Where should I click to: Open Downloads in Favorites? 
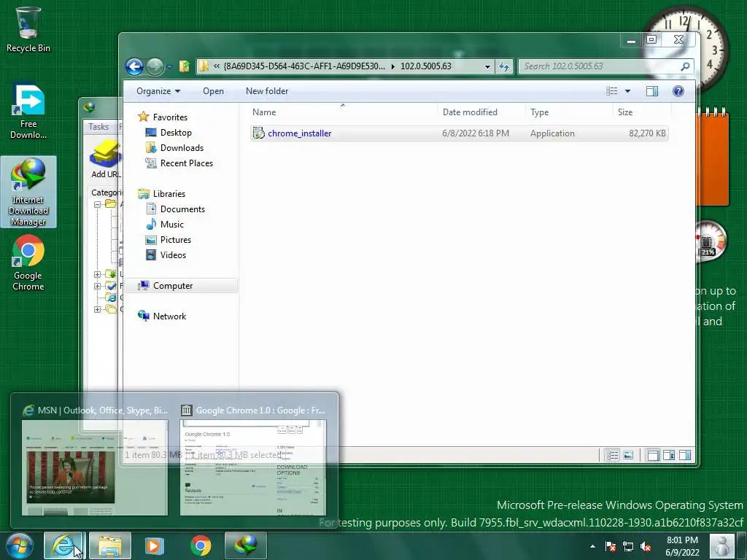point(182,147)
